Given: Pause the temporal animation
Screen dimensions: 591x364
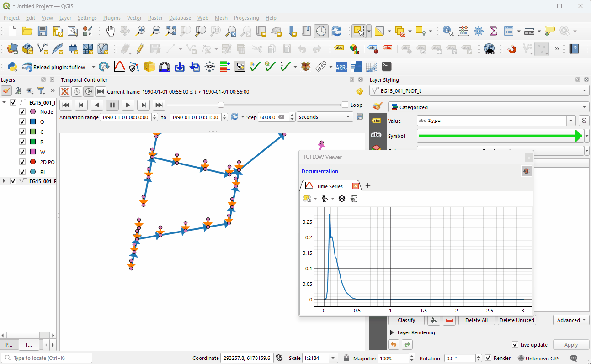Looking at the screenshot, I should pyautogui.click(x=112, y=105).
